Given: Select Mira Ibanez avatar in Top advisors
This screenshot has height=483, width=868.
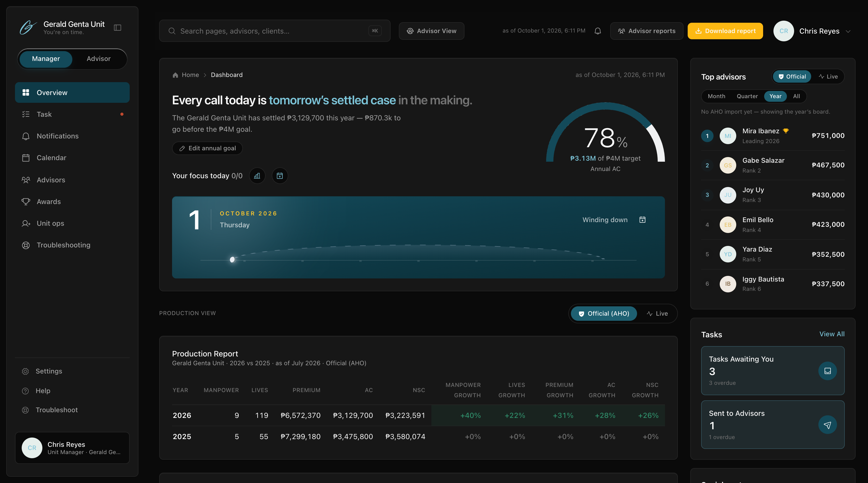Looking at the screenshot, I should tap(727, 136).
